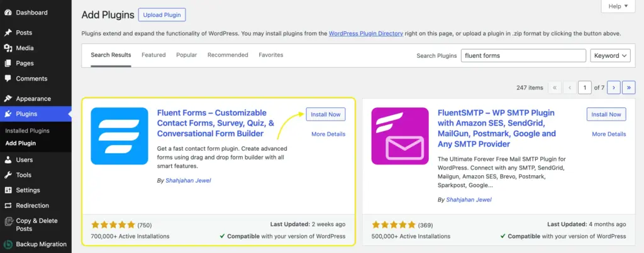Click the Copy & Delete Posts icon

coord(8,222)
